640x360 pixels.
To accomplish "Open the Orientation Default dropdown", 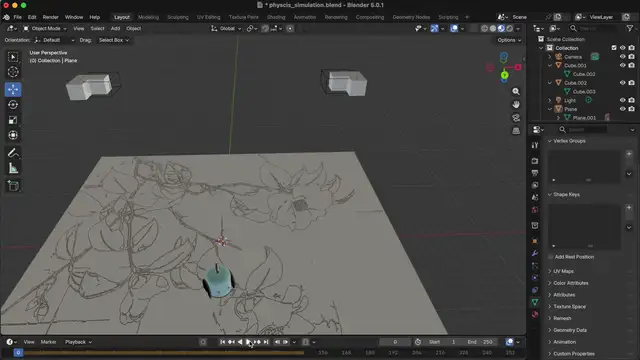I will coord(54,40).
